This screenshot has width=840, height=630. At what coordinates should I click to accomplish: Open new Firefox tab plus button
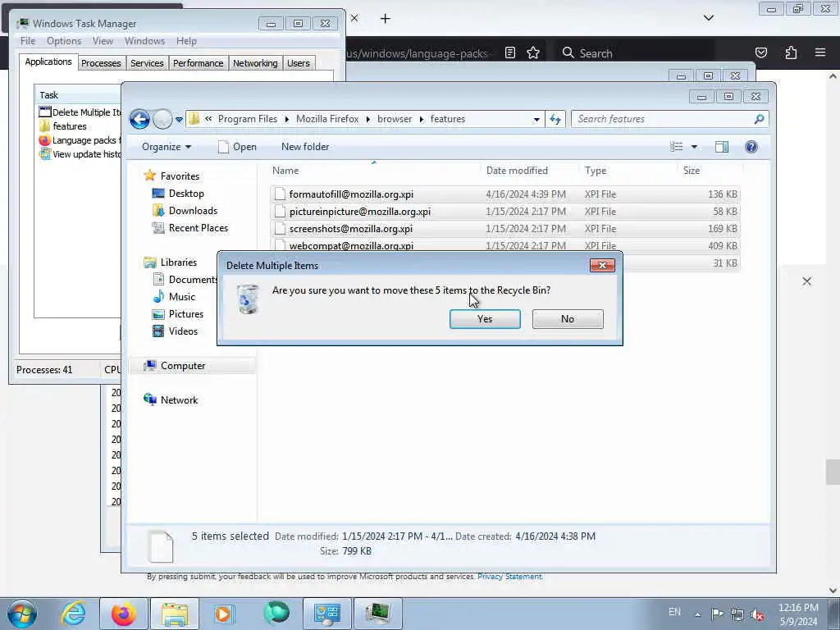[386, 19]
